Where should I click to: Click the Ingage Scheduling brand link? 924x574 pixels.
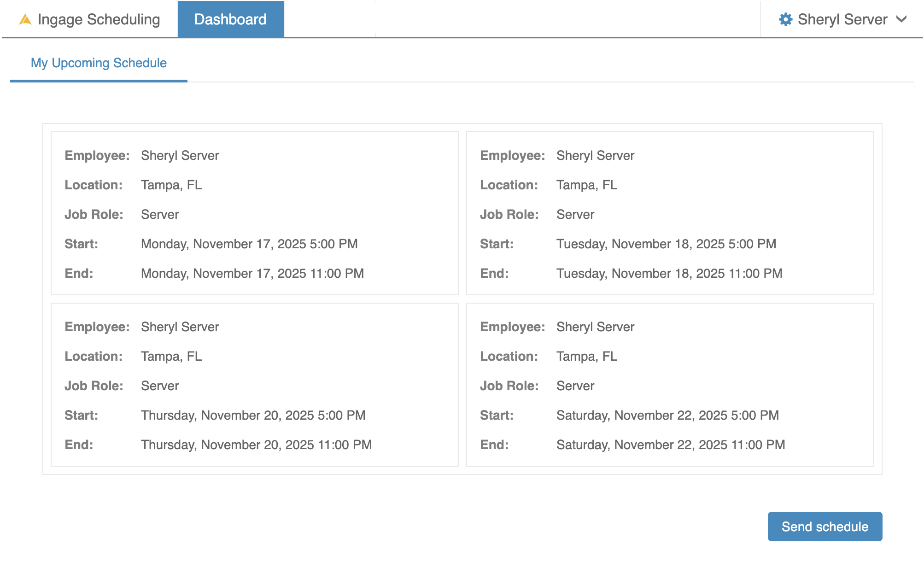tap(99, 19)
